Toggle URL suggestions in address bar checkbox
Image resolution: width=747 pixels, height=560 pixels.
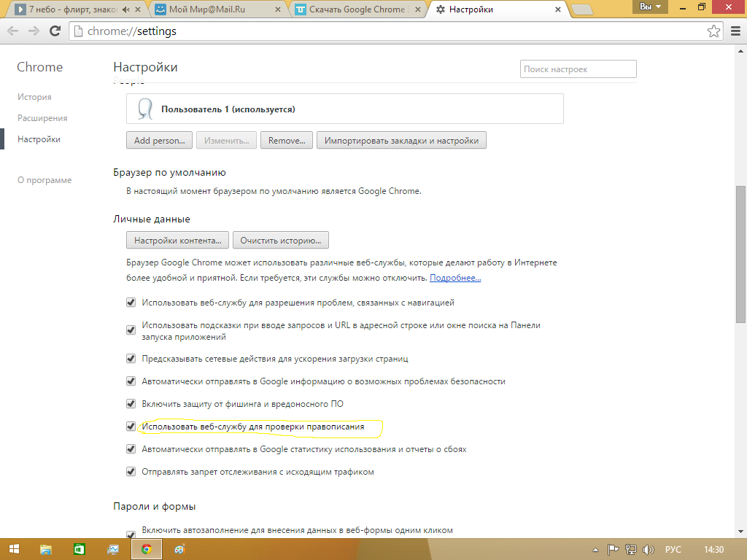click(131, 330)
